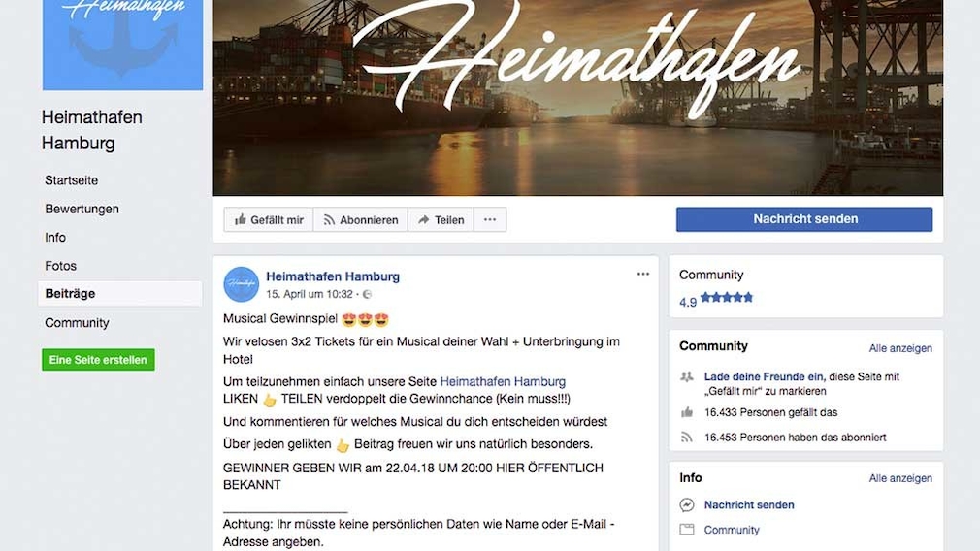Image resolution: width=980 pixels, height=551 pixels.
Task: Click the Messenger icon next to Nachricht senden
Action: (x=687, y=504)
